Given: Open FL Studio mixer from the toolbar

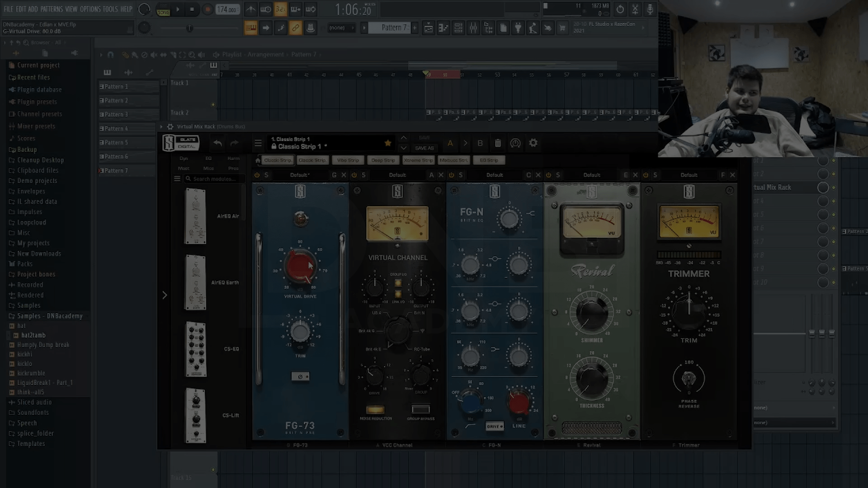Looking at the screenshot, I should pos(473,28).
